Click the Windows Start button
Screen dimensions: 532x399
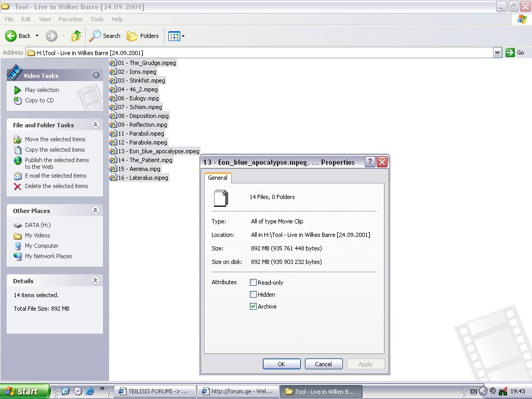click(x=25, y=391)
